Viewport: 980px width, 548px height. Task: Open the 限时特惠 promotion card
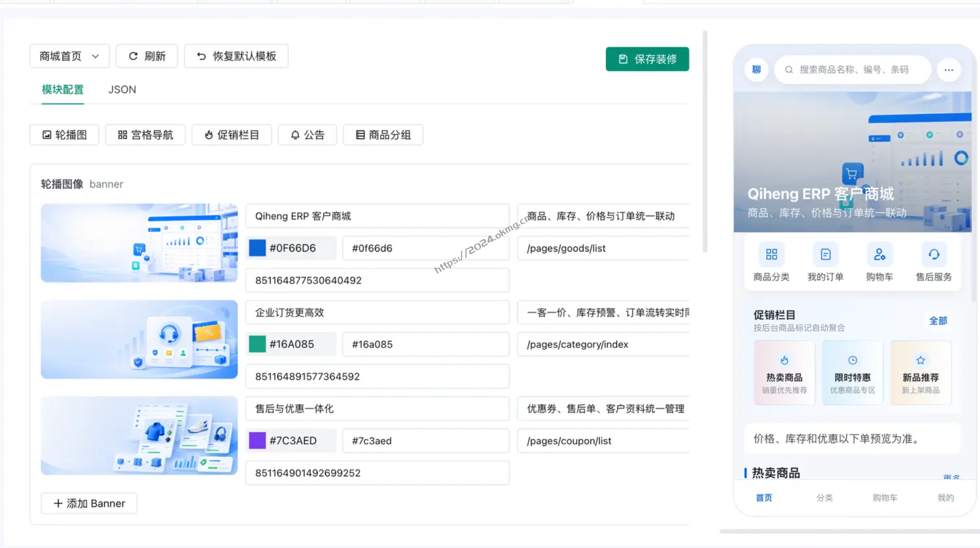point(852,373)
